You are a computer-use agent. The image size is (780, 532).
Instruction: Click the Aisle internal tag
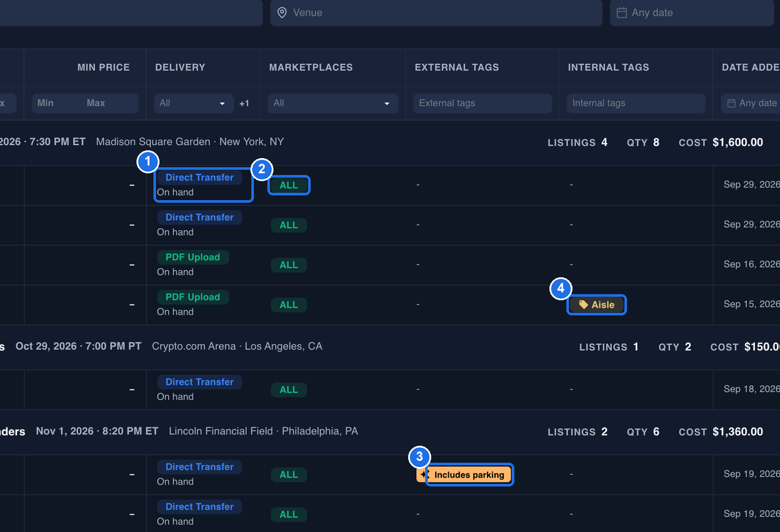point(597,304)
